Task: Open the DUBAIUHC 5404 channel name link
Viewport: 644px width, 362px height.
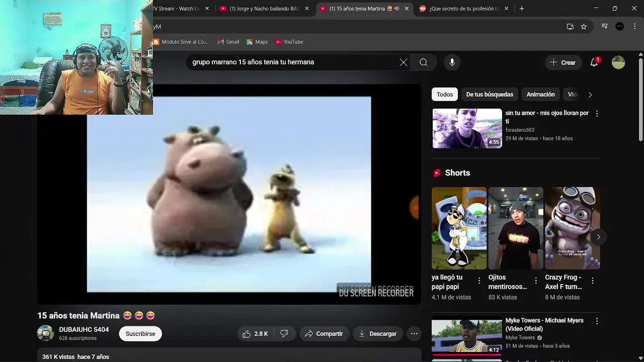Action: tap(84, 330)
